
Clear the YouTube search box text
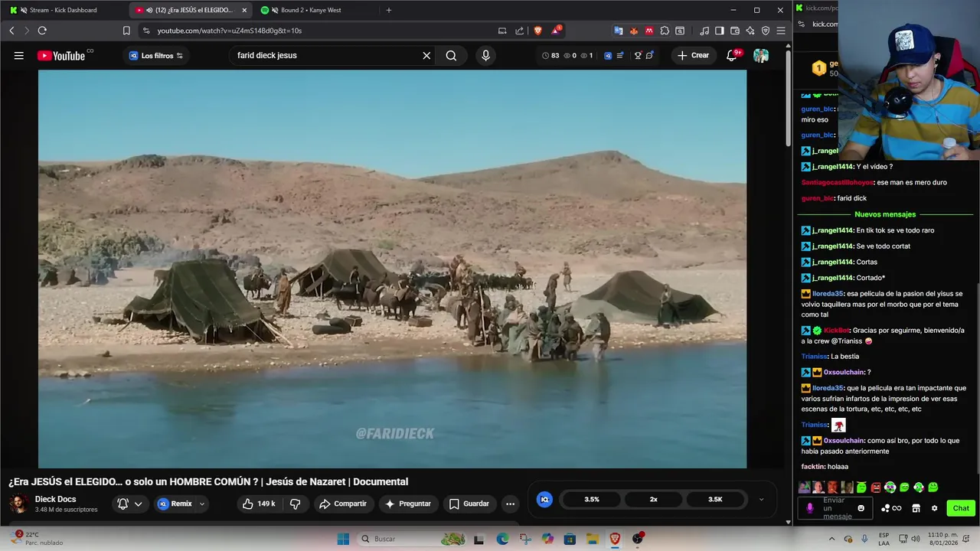426,55
